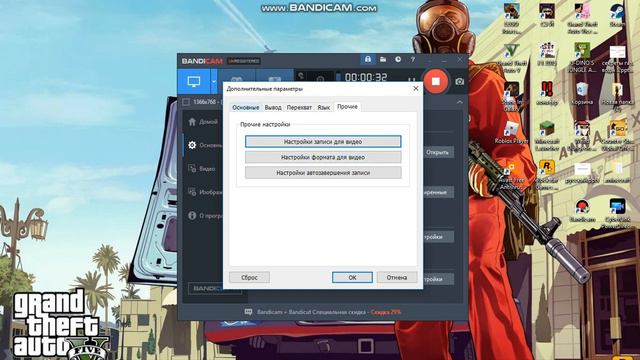Screen dimensions: 640x360
Task: Click the 1366x768 resolution text
Action: (x=205, y=102)
